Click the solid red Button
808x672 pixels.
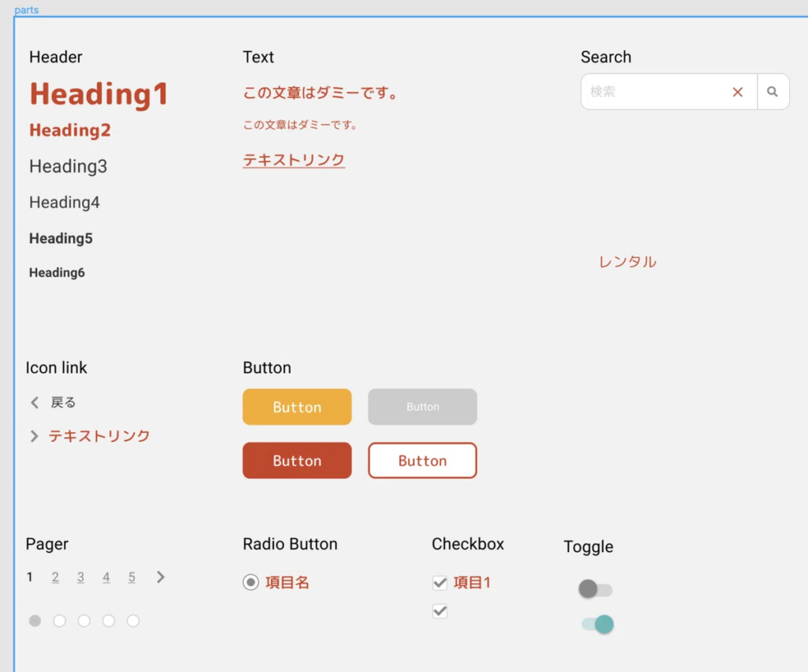click(297, 461)
